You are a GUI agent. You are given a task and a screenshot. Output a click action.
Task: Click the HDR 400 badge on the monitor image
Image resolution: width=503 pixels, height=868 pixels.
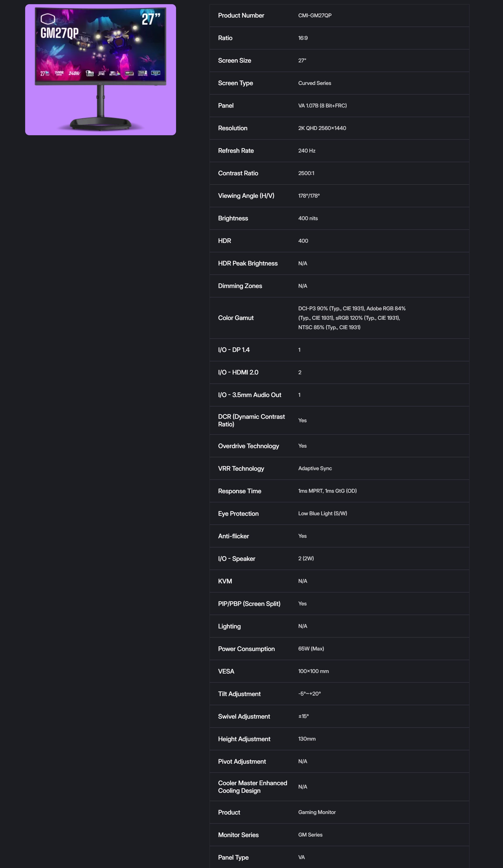(x=129, y=73)
